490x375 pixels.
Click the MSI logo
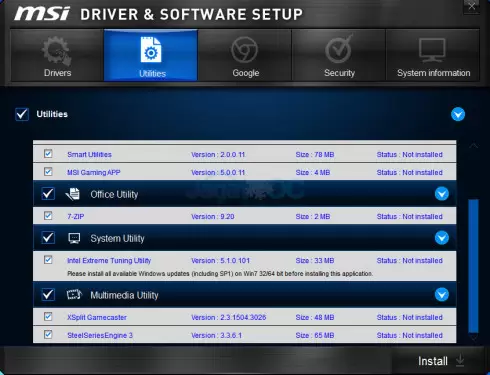click(x=42, y=14)
